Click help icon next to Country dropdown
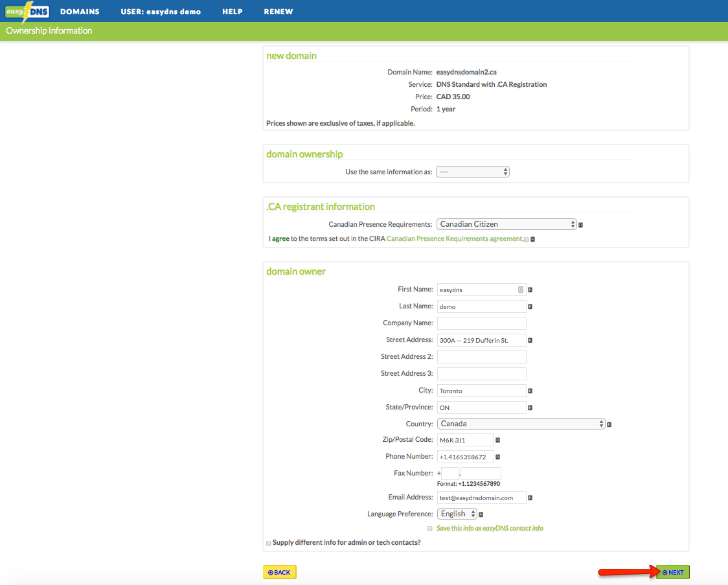Screen dimensions: 728x585 tap(609, 424)
